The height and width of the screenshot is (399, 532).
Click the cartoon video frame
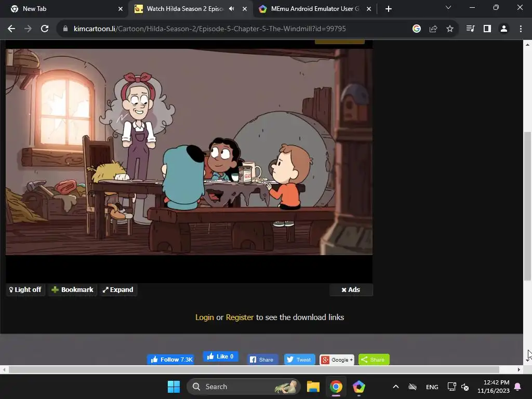pos(189,152)
